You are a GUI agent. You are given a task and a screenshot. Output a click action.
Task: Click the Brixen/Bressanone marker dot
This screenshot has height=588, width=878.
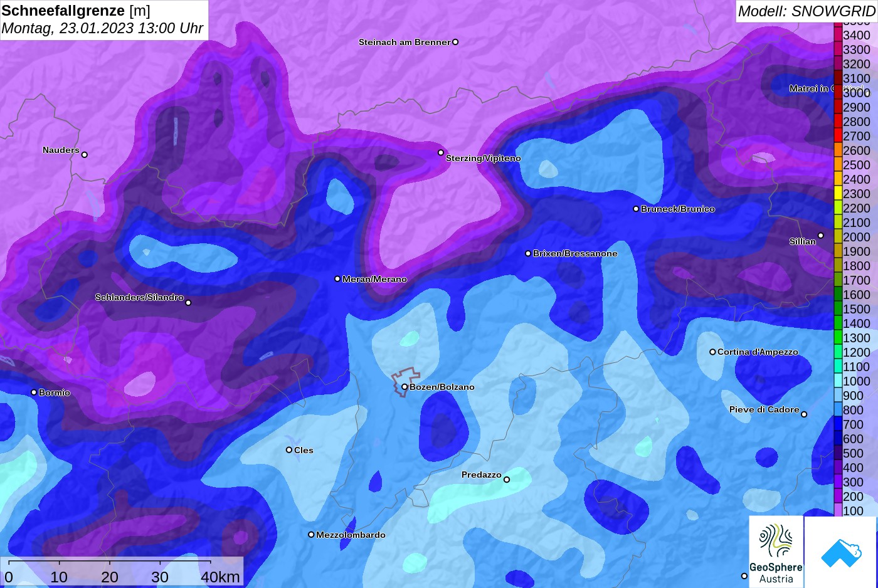pos(528,253)
